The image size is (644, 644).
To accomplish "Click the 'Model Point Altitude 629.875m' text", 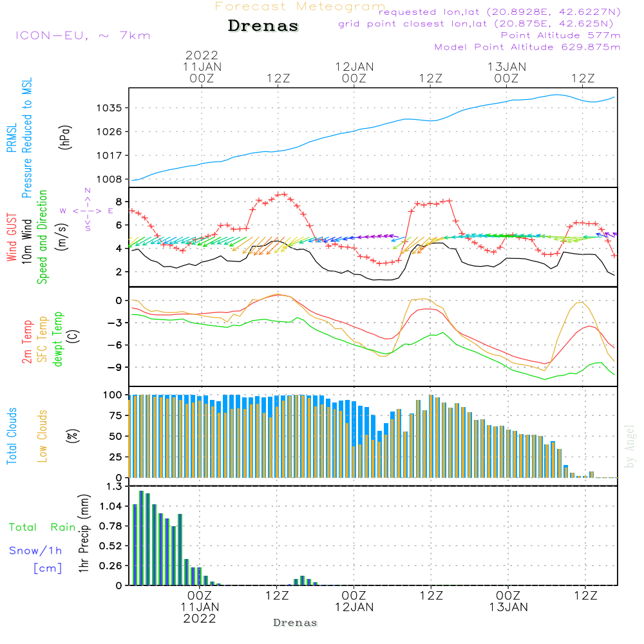I will coord(527,47).
